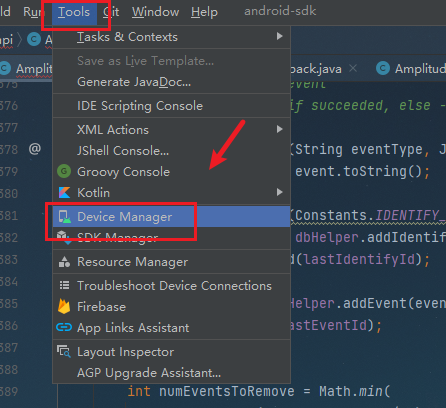446x408 pixels.
Task: Click the Kotlin logo icon
Action: pyautogui.click(x=64, y=193)
